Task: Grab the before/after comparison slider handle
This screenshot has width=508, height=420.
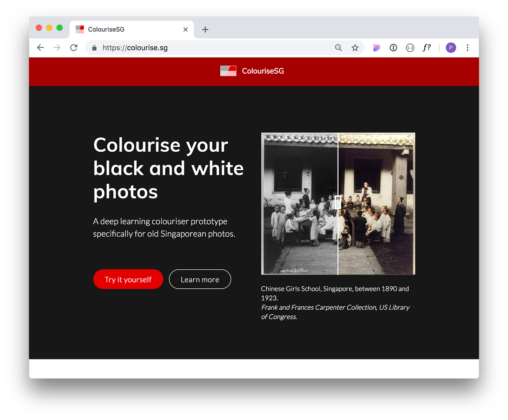Action: (x=338, y=202)
